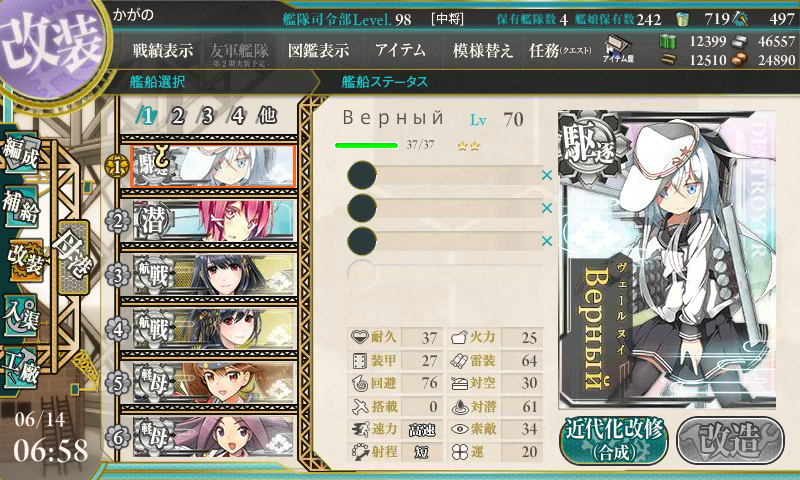Return to 母港 home port

coord(73,257)
